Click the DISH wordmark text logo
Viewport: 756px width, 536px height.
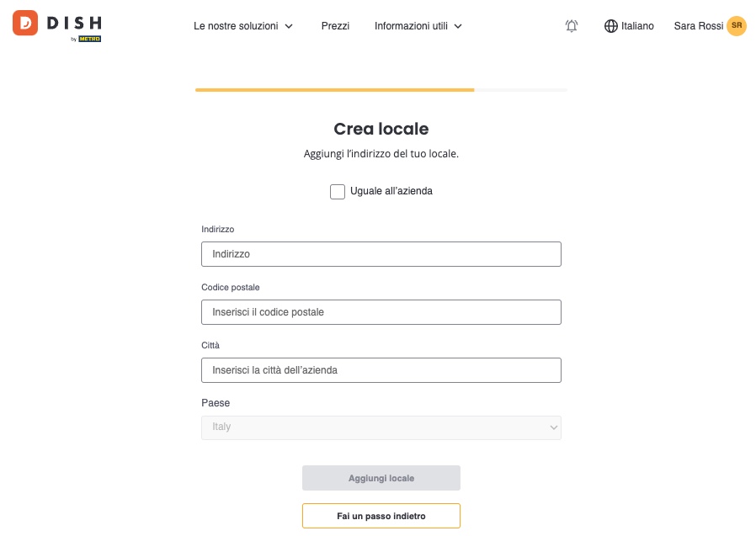[x=74, y=23]
